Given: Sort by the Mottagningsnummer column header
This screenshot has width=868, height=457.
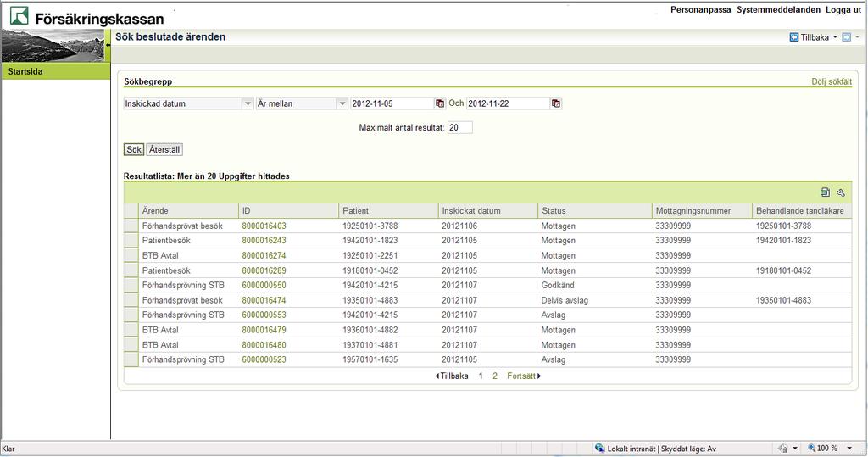Looking at the screenshot, I should tap(702, 210).
